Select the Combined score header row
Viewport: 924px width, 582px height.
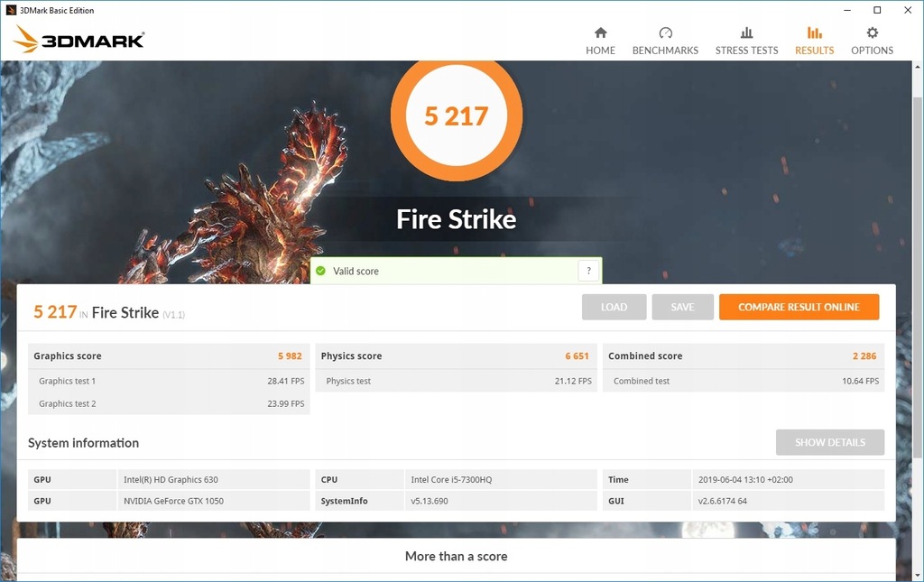tap(744, 356)
